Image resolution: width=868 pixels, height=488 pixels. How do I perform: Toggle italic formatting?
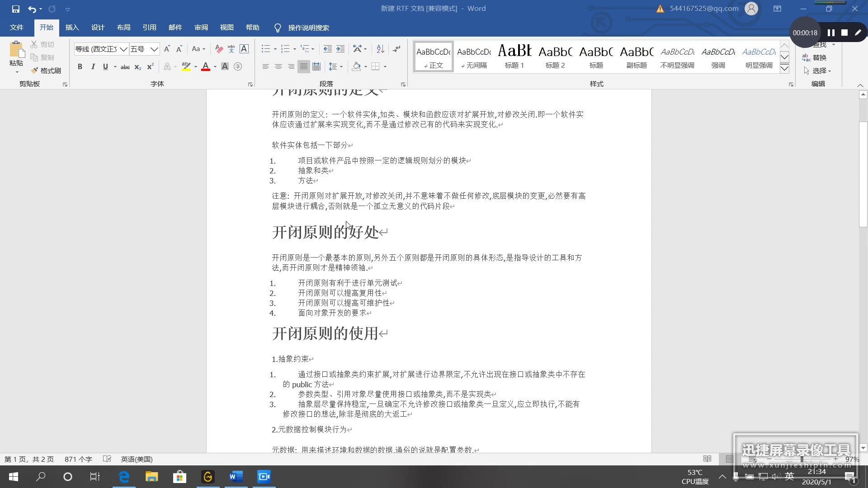point(93,66)
